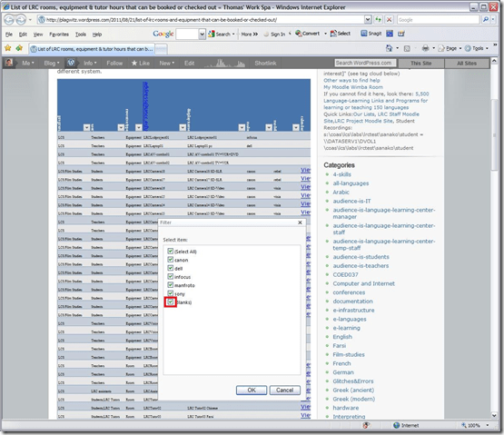
Task: Open the Edit menu in menu bar
Action: pos(23,35)
